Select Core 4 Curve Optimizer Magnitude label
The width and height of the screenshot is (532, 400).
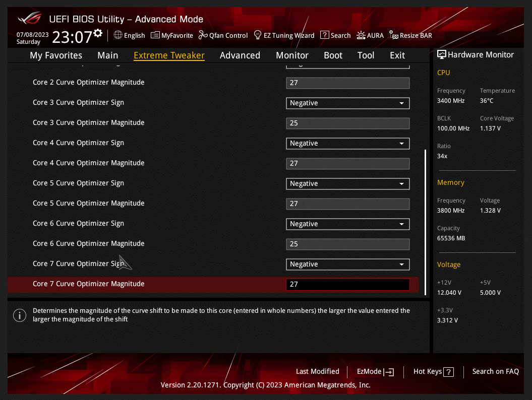click(x=89, y=163)
